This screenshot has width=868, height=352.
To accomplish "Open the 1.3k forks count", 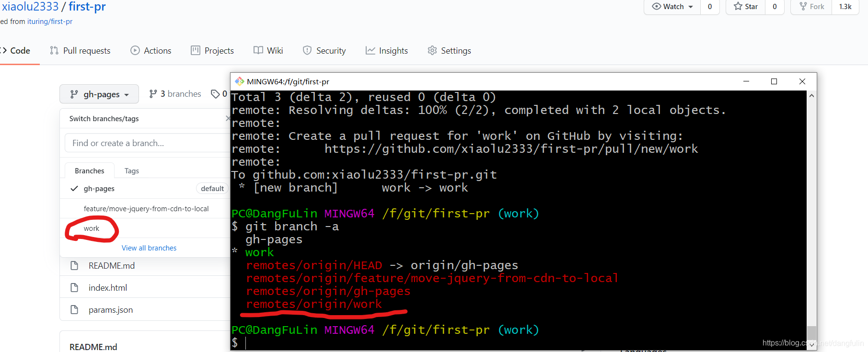I will click(x=845, y=7).
